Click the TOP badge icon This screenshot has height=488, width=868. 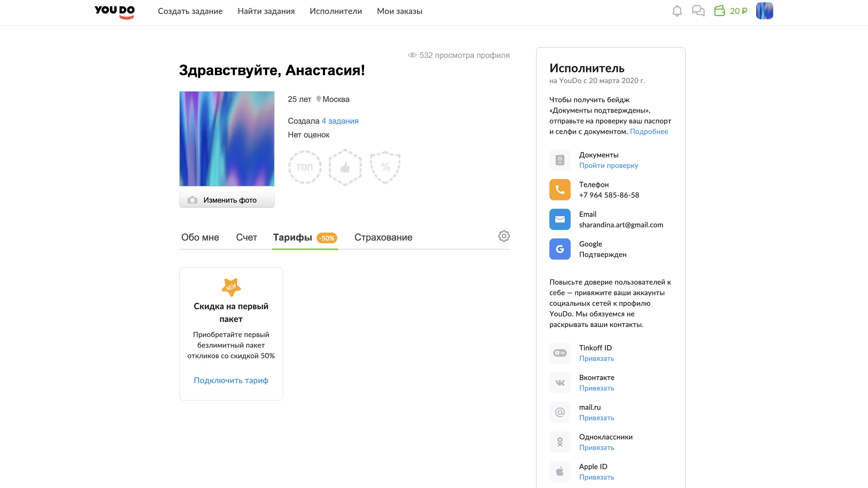click(x=305, y=167)
